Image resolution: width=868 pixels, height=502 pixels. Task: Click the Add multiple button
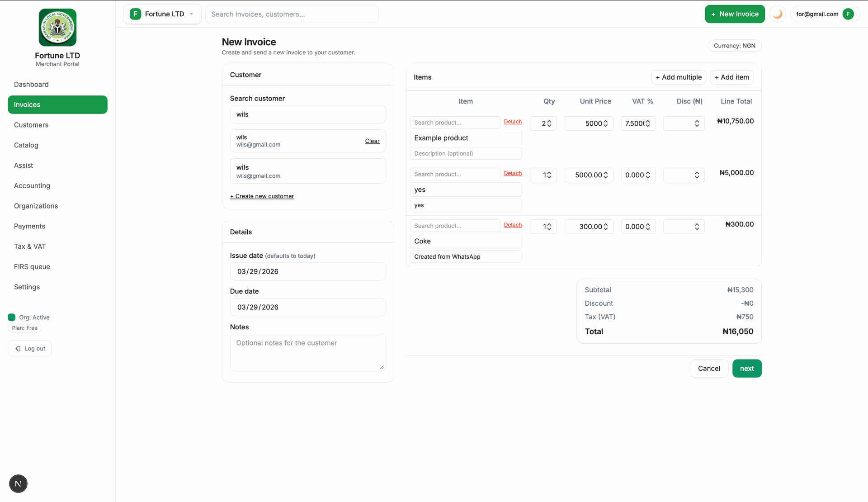[x=679, y=77]
